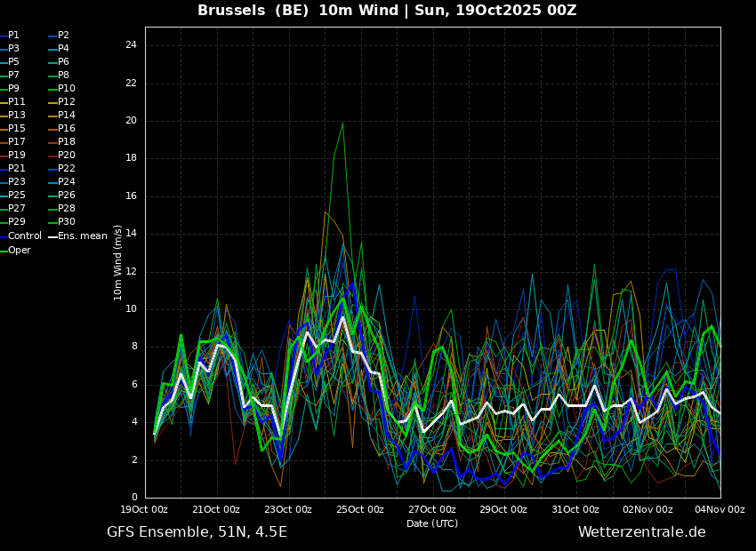
Task: Select the green spike peak near 20 m/s
Action: point(342,124)
